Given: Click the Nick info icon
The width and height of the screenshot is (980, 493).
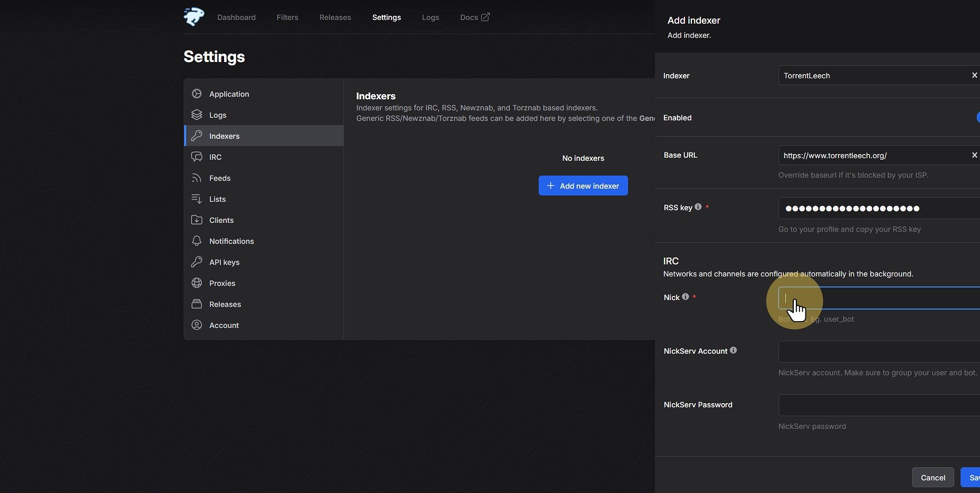Looking at the screenshot, I should point(685,296).
